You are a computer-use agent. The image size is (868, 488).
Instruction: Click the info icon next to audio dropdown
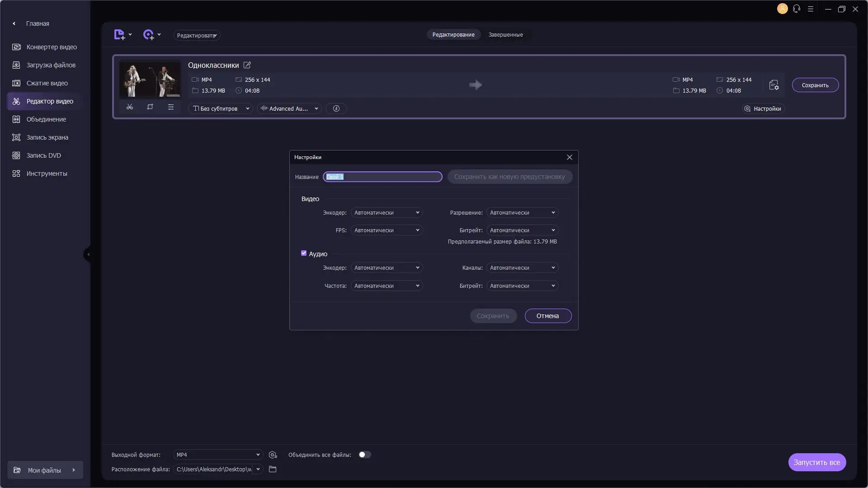click(x=336, y=108)
